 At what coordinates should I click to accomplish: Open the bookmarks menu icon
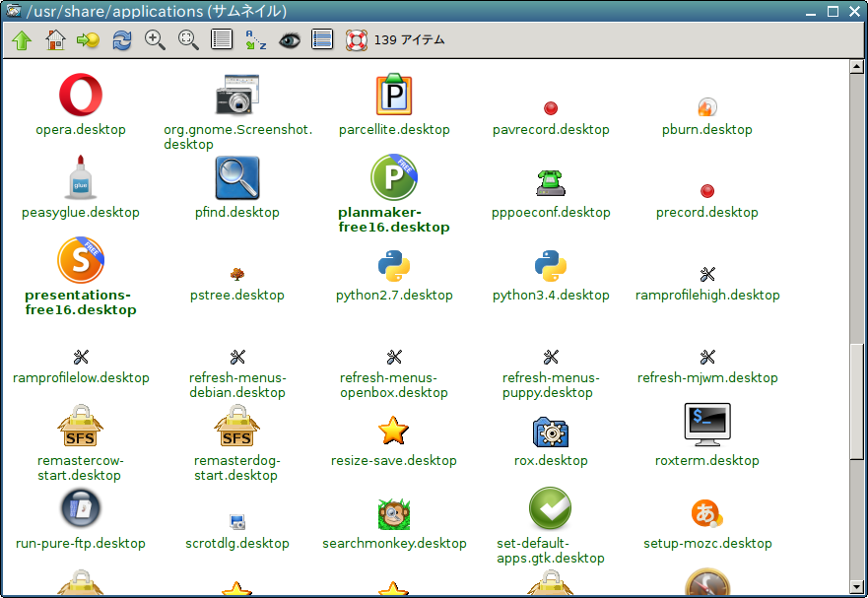point(88,39)
